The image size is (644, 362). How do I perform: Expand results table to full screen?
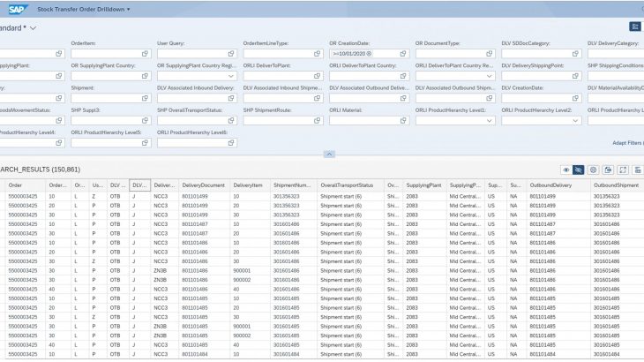623,169
